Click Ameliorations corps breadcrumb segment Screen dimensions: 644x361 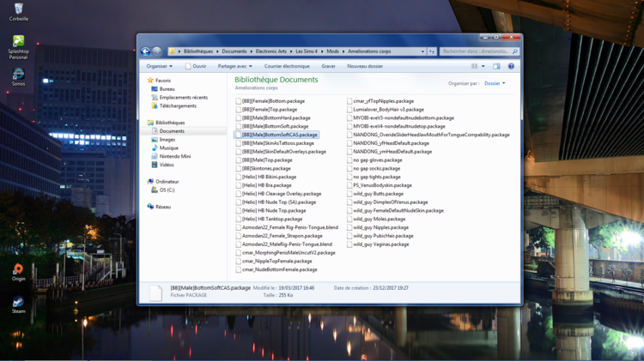[x=369, y=51]
